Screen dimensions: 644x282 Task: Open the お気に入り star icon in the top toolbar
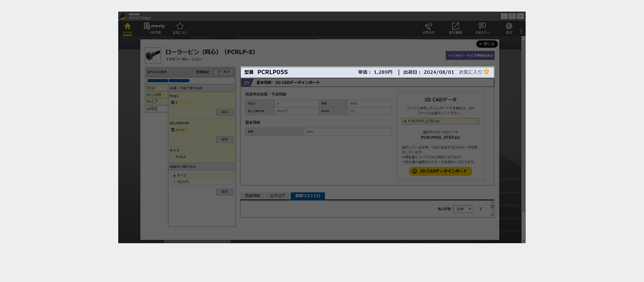click(180, 28)
